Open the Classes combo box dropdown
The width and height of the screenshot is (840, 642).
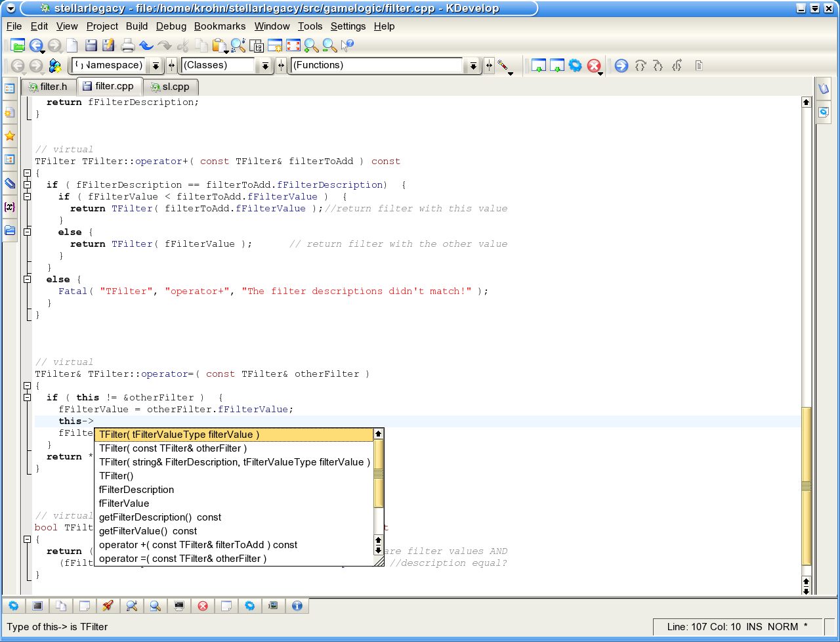click(x=264, y=66)
